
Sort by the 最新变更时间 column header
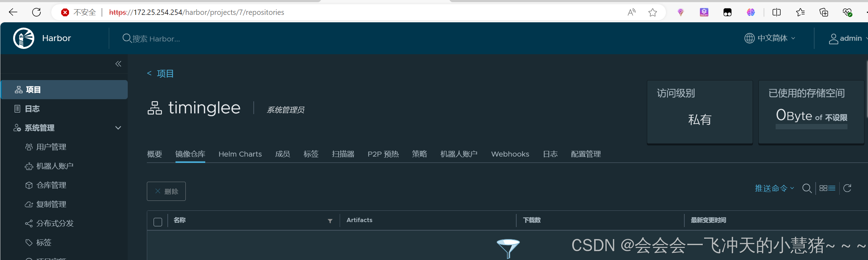pos(709,220)
